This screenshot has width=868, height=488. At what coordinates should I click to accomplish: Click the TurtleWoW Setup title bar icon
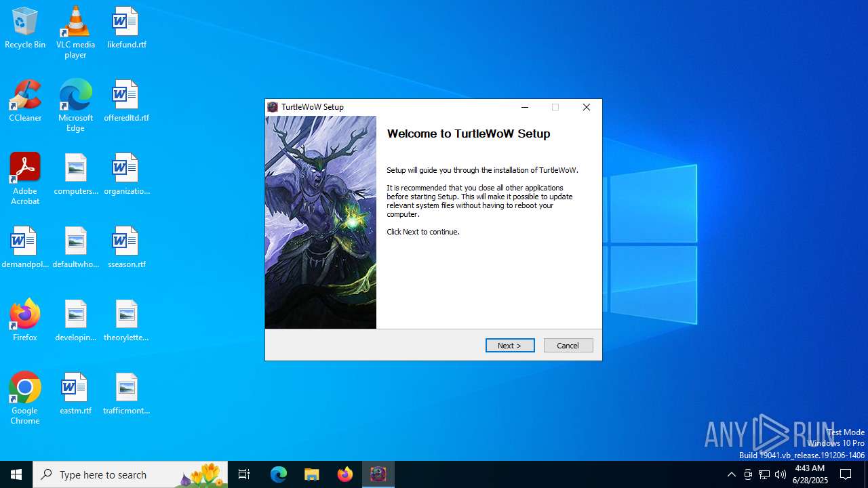[x=273, y=107]
